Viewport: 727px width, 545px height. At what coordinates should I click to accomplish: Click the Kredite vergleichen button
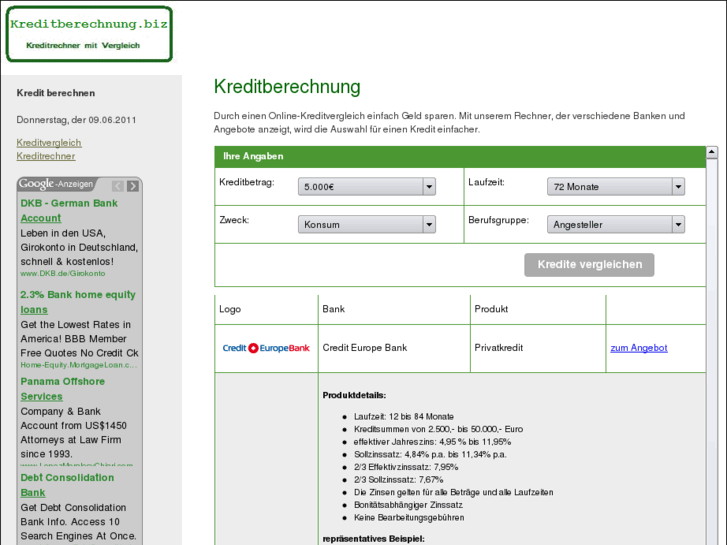pos(589,265)
